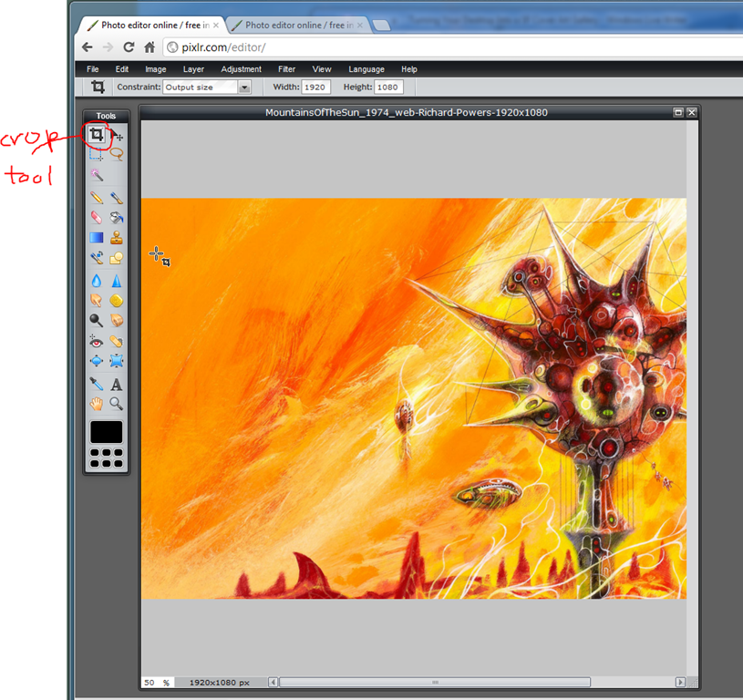Select the Zoom magnifier tool
Viewport: 743px width, 700px height.
[x=117, y=404]
